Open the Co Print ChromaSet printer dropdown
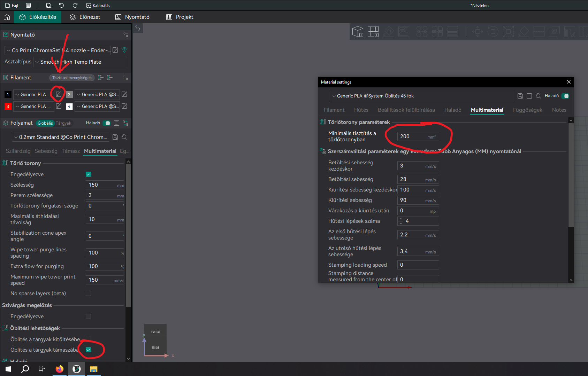Screen dimensions: 588x376 (58, 50)
